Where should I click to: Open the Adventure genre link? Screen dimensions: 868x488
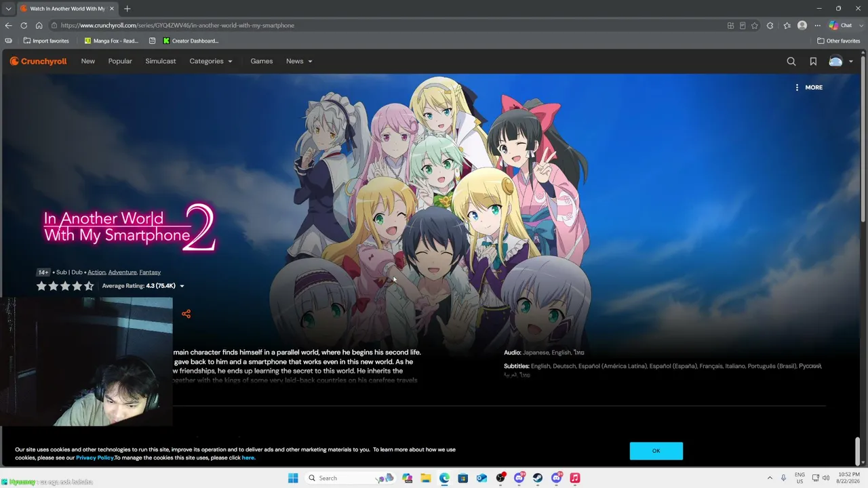click(x=122, y=272)
